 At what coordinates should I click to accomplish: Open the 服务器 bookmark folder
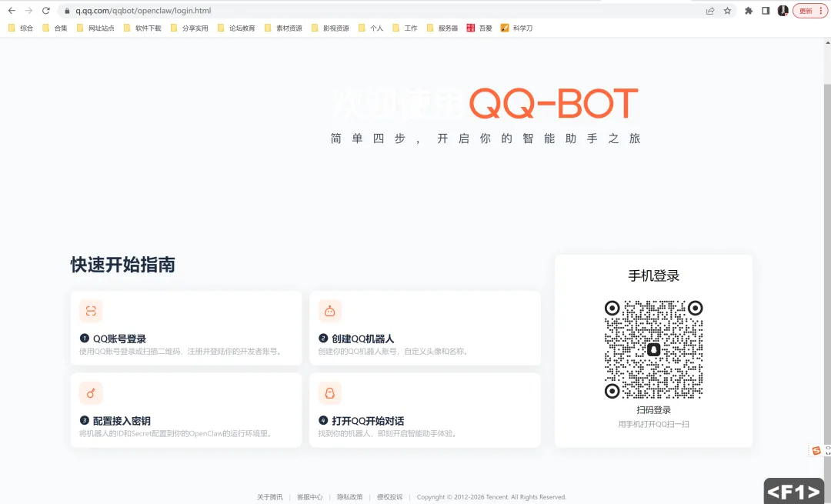pos(442,28)
